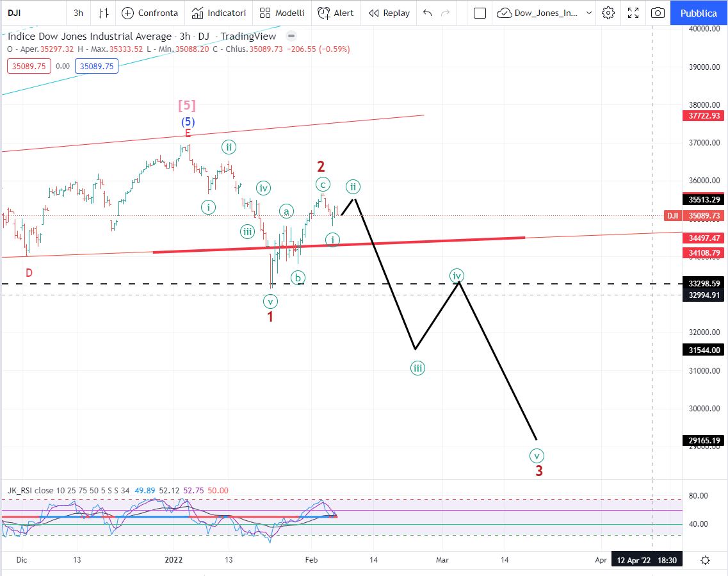This screenshot has height=576, width=728.
Task: Click the Pubblica button
Action: 699,13
